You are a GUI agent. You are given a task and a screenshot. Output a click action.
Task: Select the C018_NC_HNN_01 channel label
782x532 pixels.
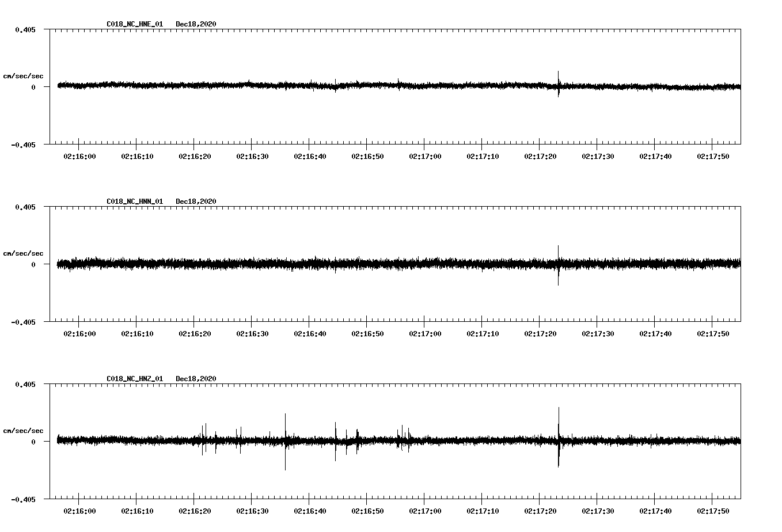(134, 202)
